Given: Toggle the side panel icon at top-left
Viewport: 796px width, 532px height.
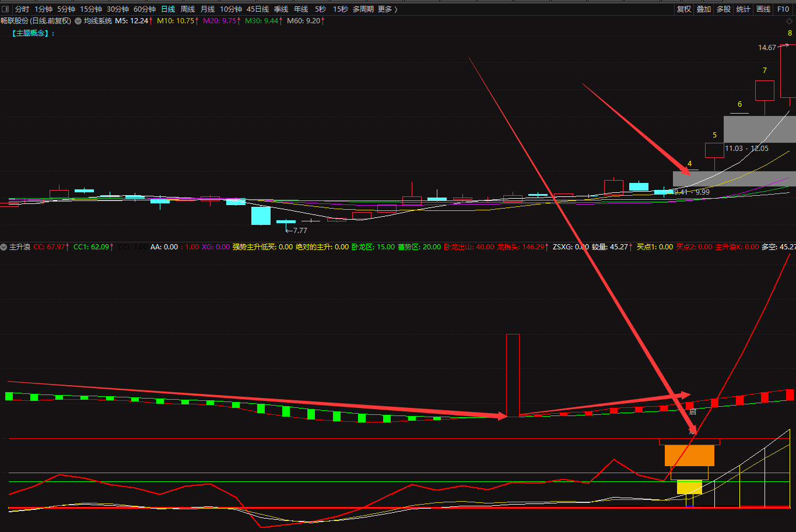Looking at the screenshot, I should 6,9.
